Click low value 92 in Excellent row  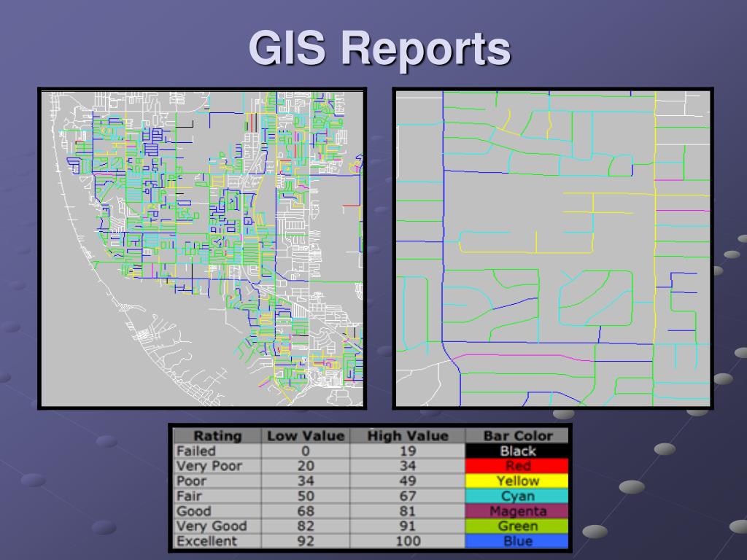coord(306,541)
